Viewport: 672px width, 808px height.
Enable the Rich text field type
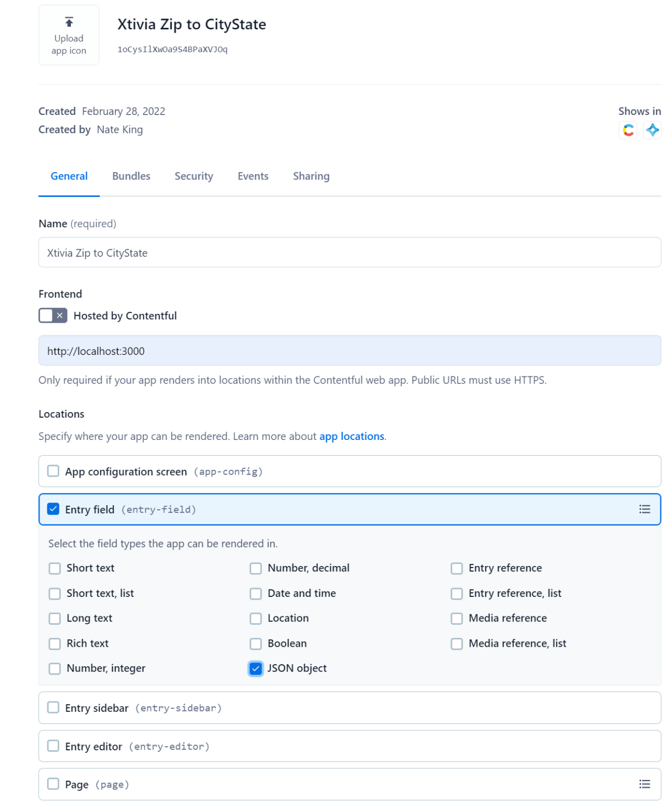(55, 643)
